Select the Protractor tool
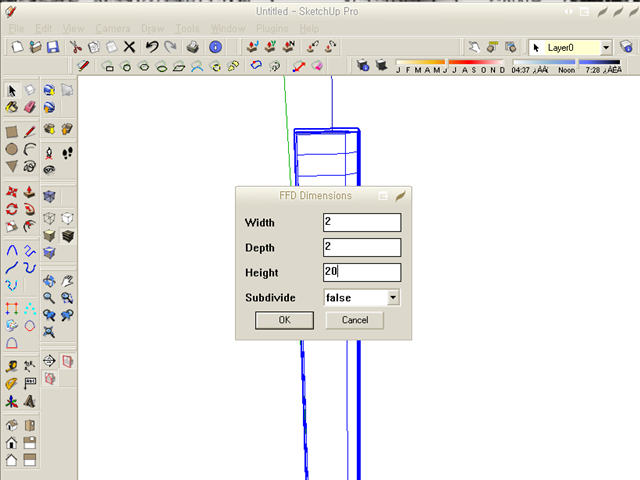The width and height of the screenshot is (640, 480). [12, 384]
